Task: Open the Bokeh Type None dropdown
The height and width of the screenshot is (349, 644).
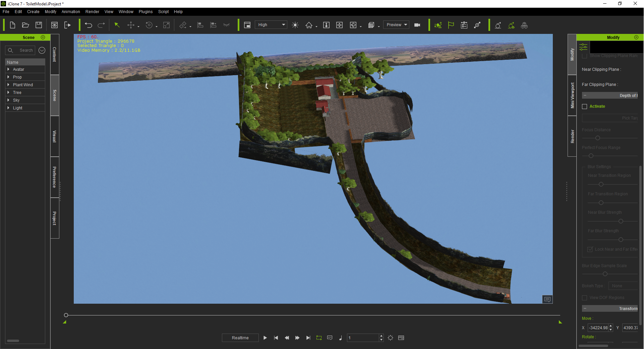Action: point(623,286)
